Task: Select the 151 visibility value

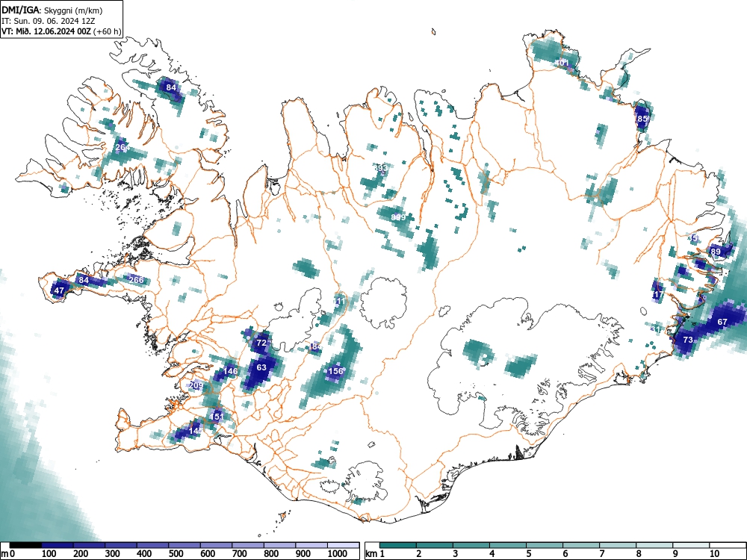Action: tap(217, 416)
